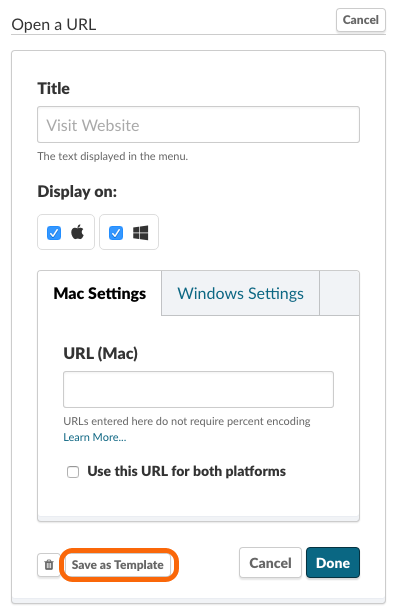Click the 'The text displayed in the menu.' hint

tap(113, 156)
